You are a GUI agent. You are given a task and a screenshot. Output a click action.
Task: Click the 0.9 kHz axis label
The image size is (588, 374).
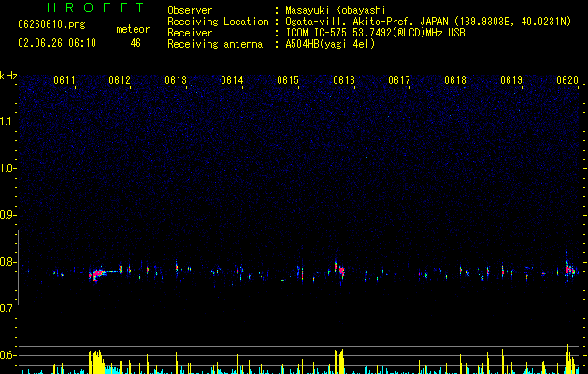click(x=8, y=215)
